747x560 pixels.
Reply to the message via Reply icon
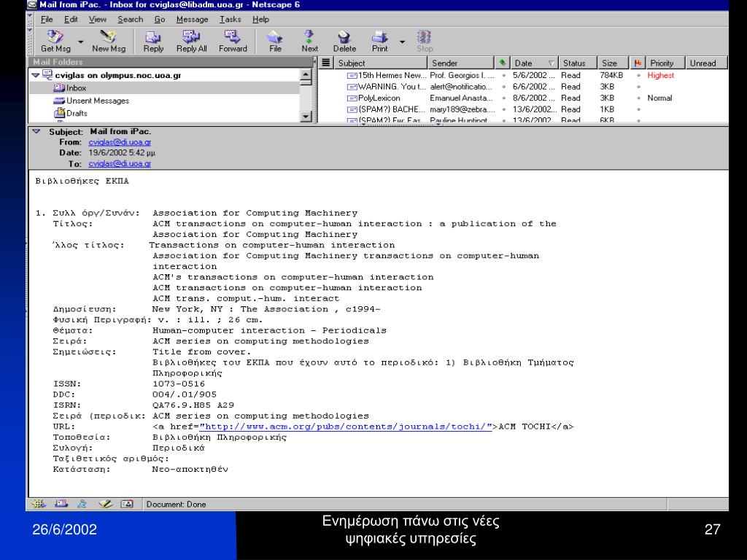tap(153, 42)
